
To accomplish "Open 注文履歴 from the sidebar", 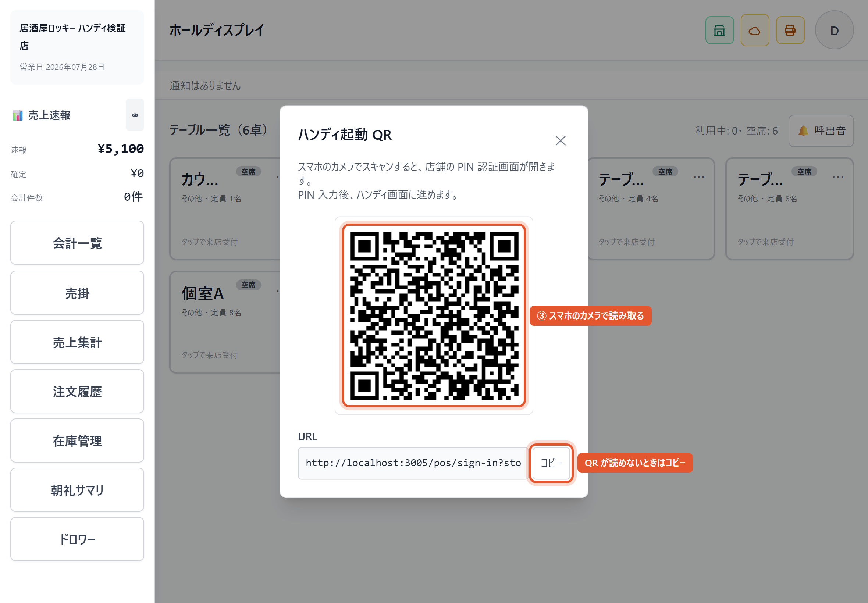I will click(77, 392).
